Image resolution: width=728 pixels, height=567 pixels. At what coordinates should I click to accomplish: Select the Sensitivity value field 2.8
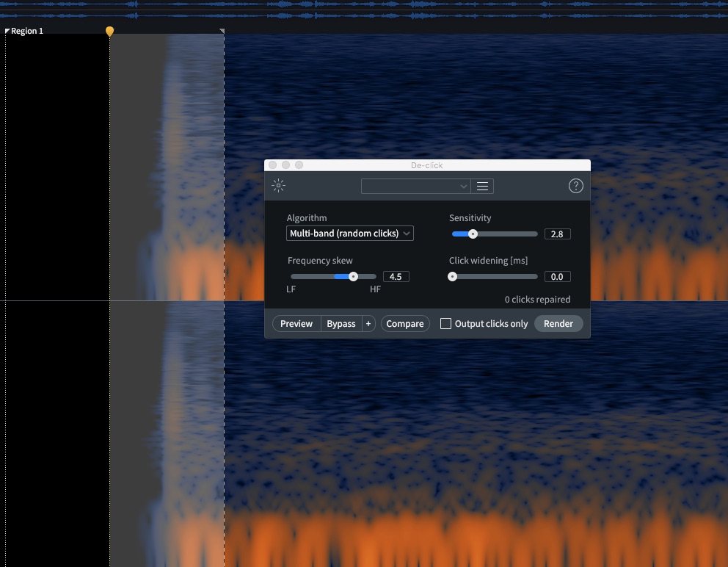(x=557, y=234)
